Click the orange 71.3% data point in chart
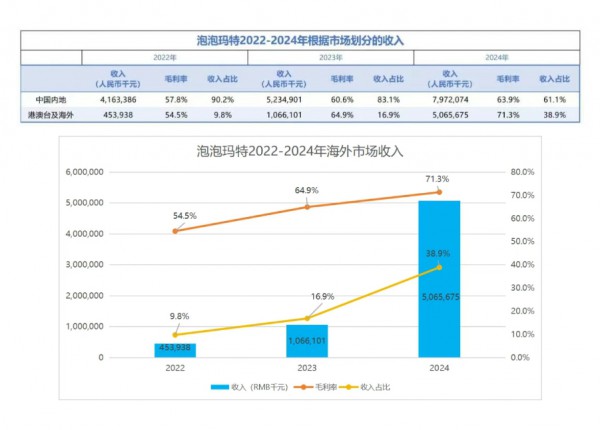Screen dimensions: 600x430 (x=439, y=192)
